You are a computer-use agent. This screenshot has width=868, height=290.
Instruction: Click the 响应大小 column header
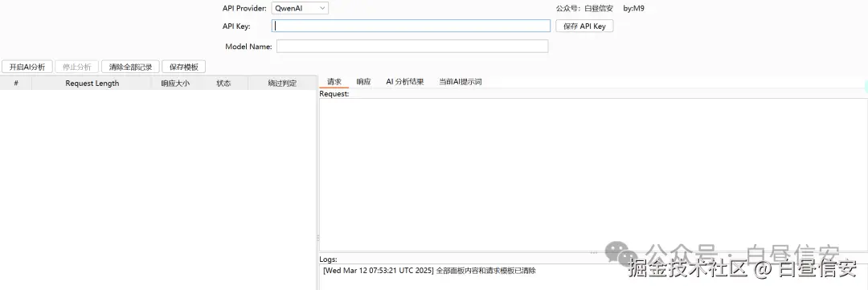175,83
